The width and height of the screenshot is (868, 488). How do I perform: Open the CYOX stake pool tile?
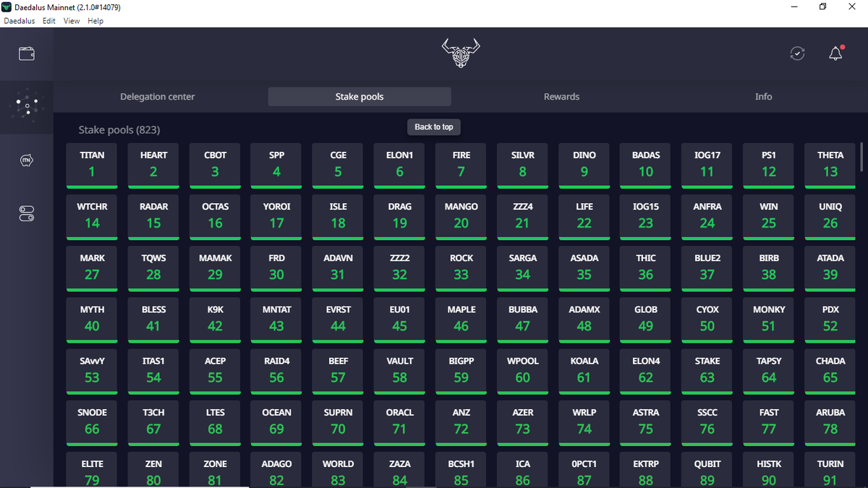point(707,320)
